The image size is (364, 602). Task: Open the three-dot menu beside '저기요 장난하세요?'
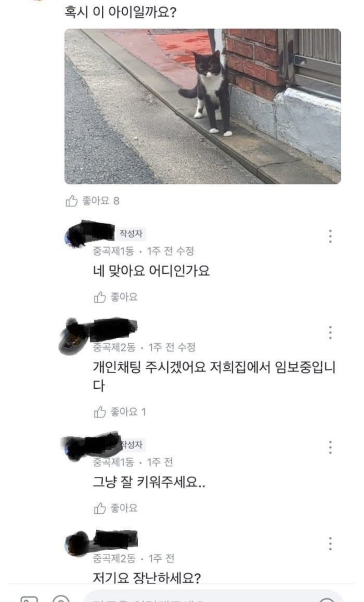coord(330,543)
